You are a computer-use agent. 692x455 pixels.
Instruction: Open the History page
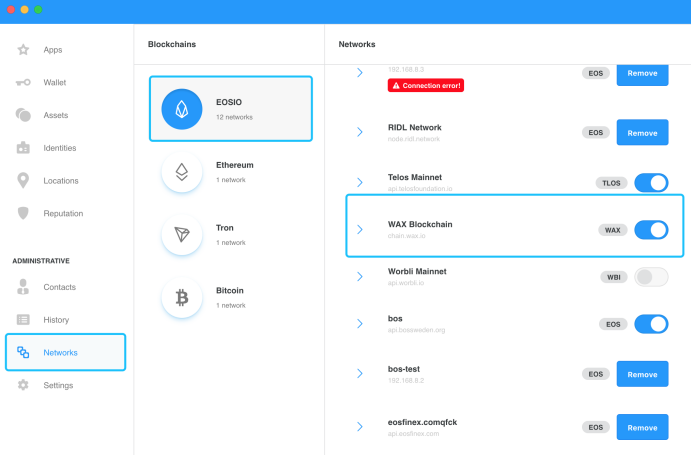pos(56,320)
